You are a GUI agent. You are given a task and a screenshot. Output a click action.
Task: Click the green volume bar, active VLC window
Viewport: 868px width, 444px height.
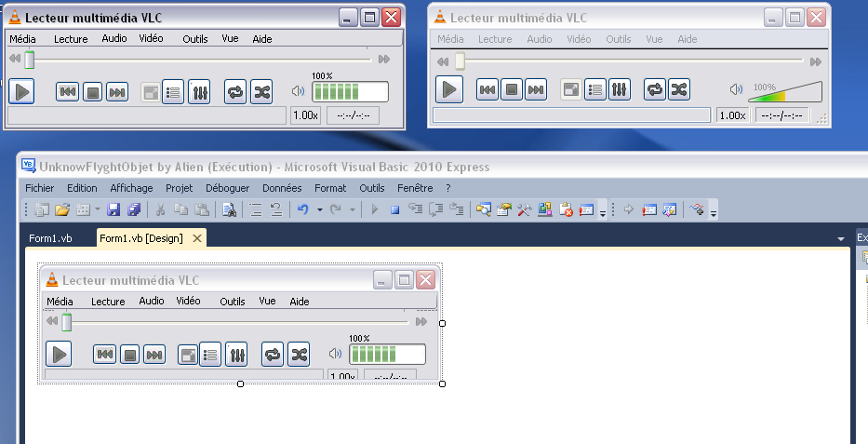pyautogui.click(x=350, y=91)
